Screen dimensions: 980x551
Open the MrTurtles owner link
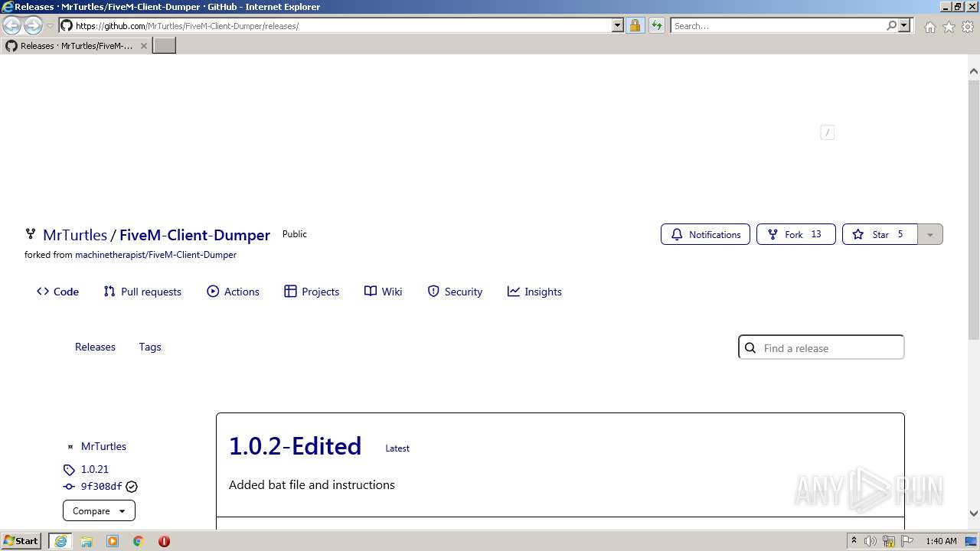coord(75,235)
